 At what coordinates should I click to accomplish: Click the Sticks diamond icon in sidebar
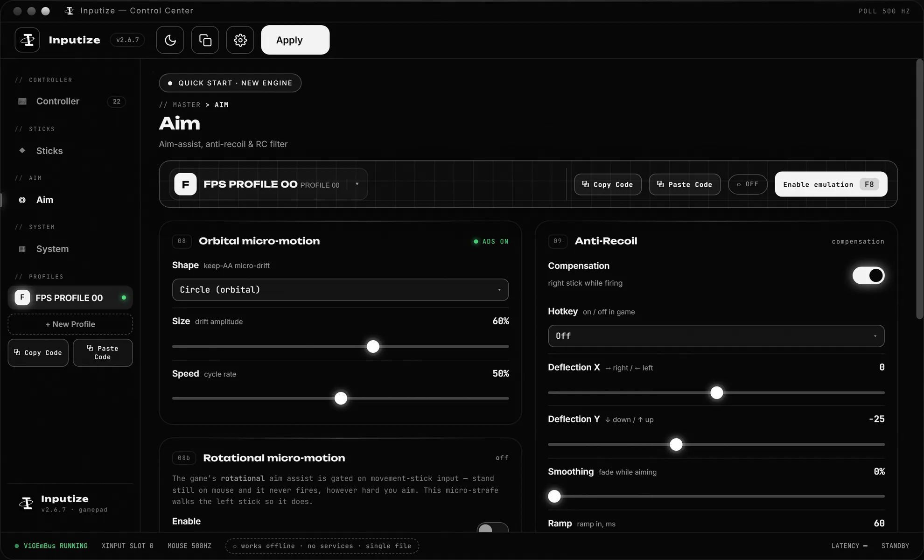tap(22, 150)
